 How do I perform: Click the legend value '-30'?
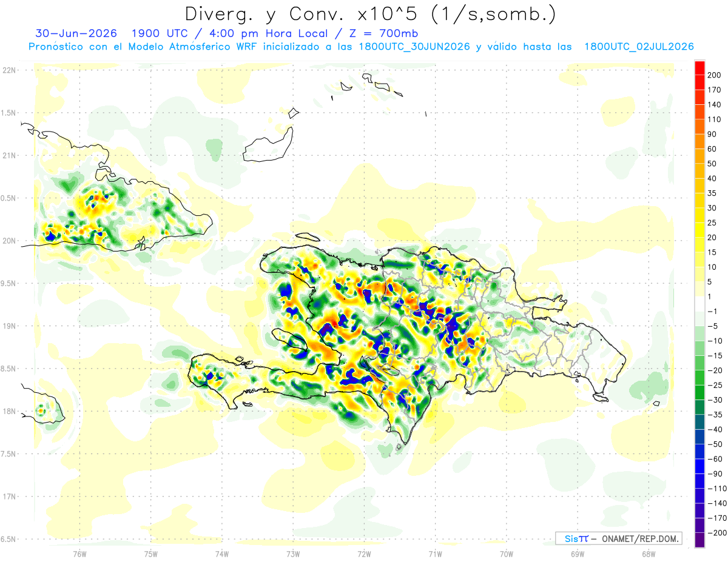pyautogui.click(x=716, y=400)
